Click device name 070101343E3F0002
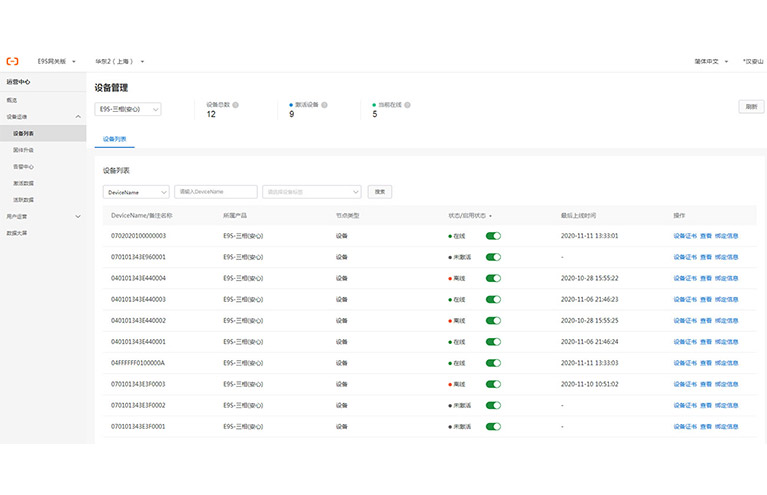767x495 pixels. (x=138, y=405)
